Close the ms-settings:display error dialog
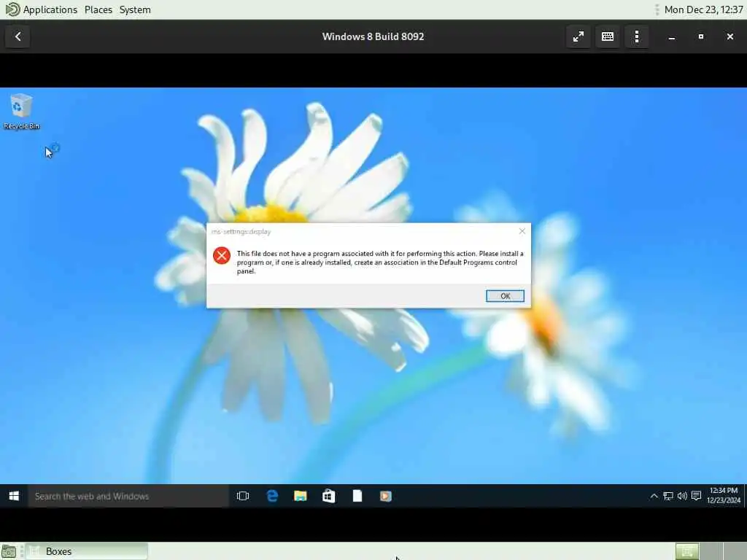This screenshot has height=560, width=747. (522, 231)
